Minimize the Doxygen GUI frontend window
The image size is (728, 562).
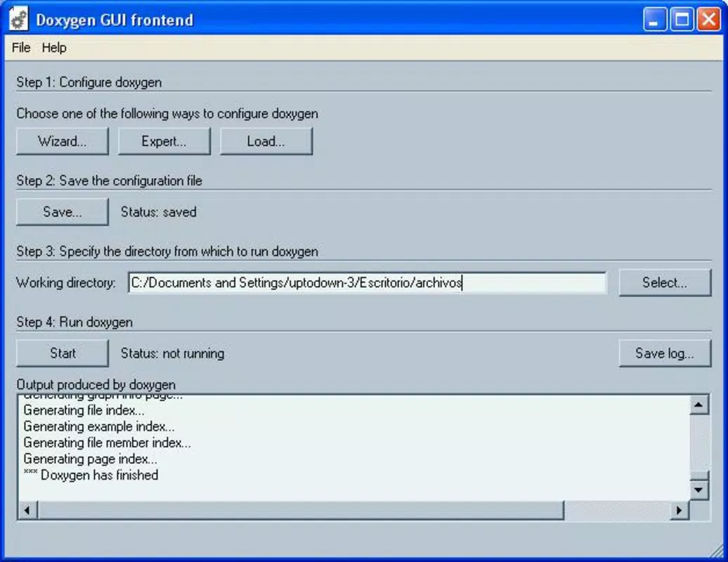click(655, 20)
